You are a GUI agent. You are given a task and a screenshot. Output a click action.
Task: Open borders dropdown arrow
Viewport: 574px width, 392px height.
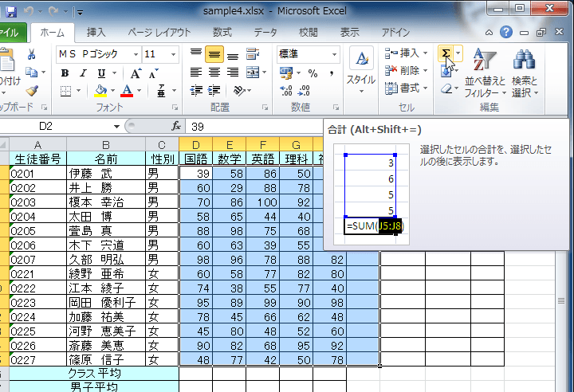tap(78, 91)
